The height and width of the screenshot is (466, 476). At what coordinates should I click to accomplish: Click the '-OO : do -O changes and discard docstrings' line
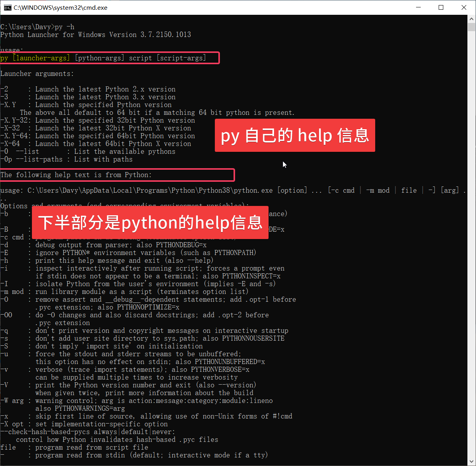pos(135,315)
